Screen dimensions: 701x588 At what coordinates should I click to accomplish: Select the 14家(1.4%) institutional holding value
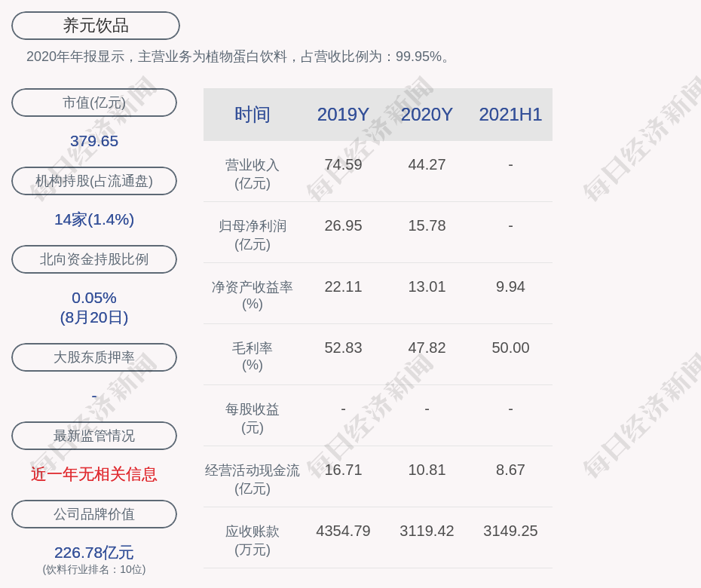[94, 219]
